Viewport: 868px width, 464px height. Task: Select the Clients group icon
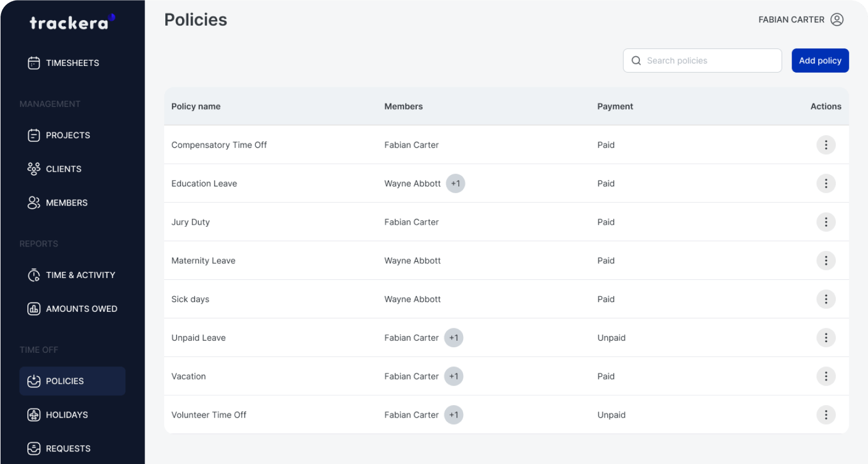pyautogui.click(x=34, y=169)
